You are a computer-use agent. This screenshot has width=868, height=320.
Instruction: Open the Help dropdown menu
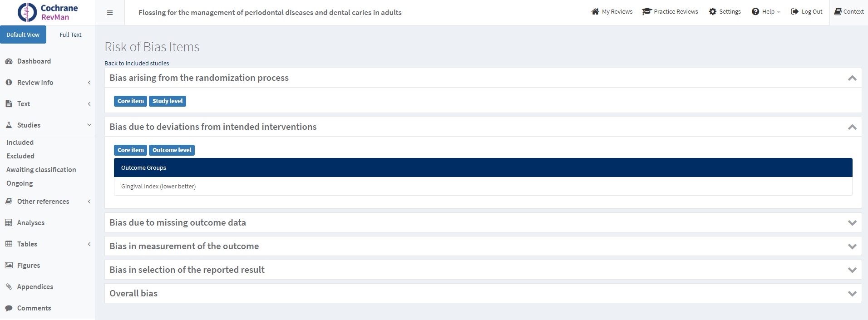[x=765, y=12]
